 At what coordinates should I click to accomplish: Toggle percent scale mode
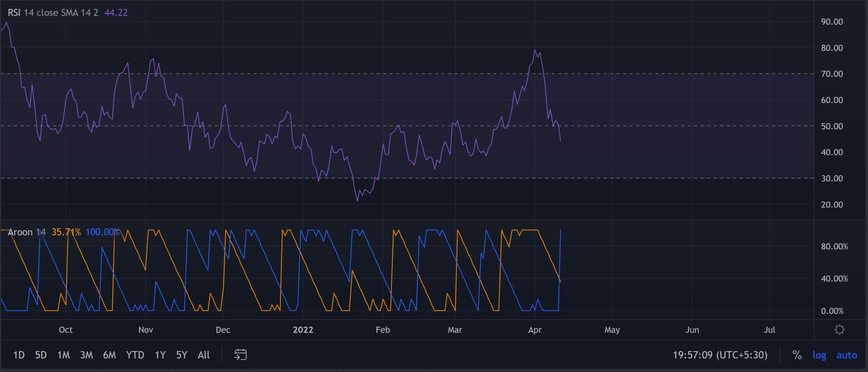point(797,355)
